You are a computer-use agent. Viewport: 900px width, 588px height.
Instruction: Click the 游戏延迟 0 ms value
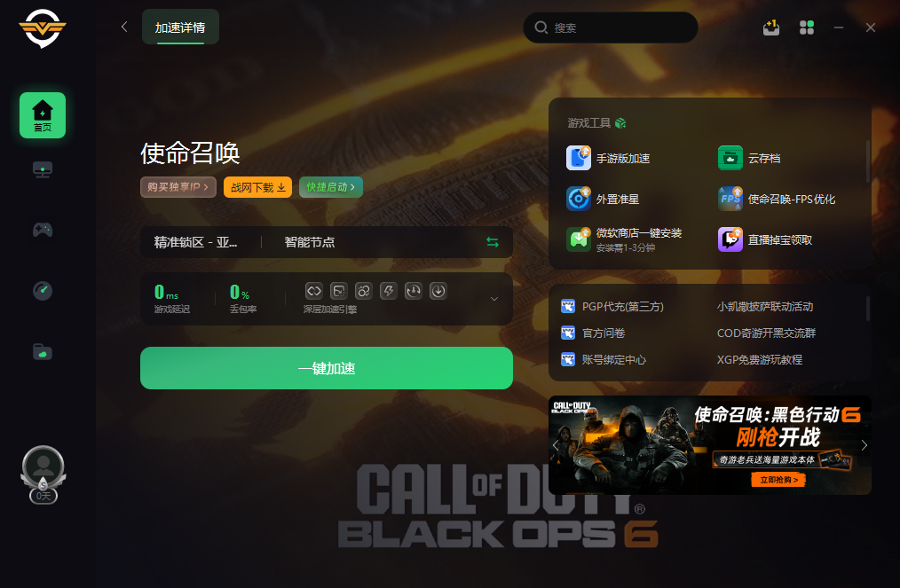(167, 293)
